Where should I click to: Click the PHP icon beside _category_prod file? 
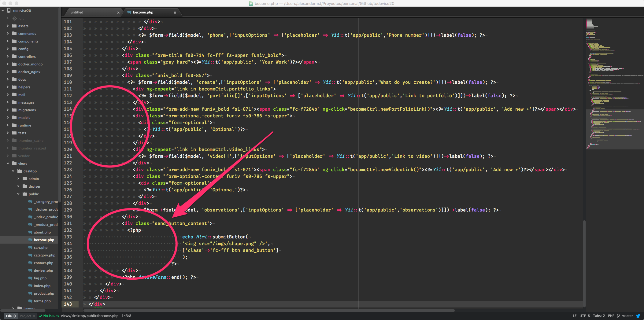[x=30, y=202]
